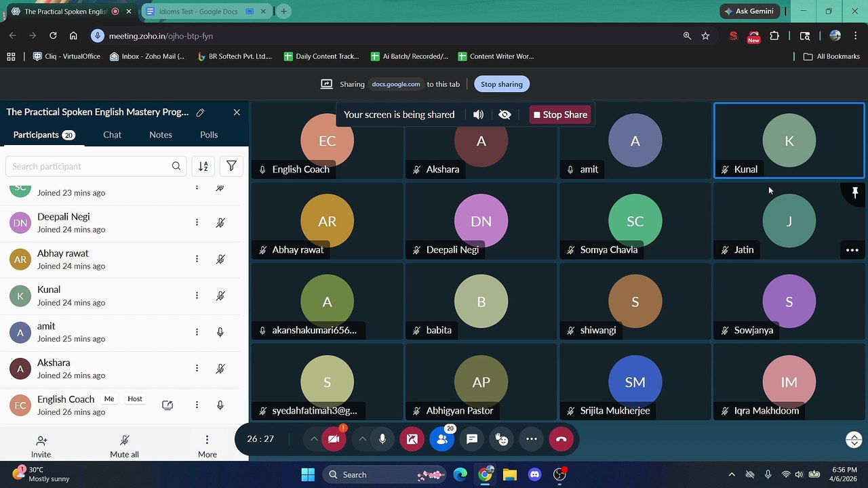End the call with red hang-up button

pos(561,439)
